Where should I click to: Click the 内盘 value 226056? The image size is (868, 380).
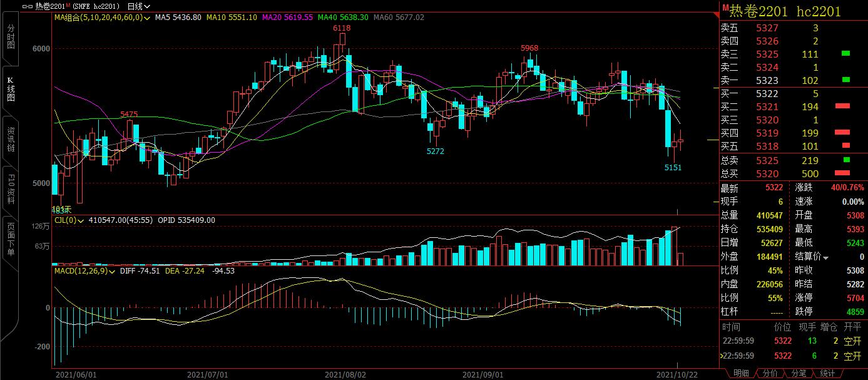769,284
